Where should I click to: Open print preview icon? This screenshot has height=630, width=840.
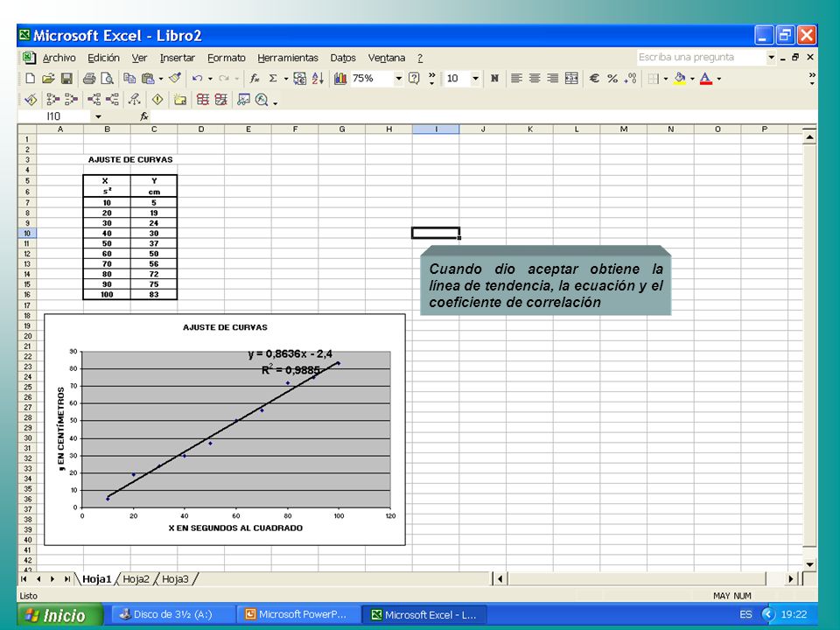[107, 79]
